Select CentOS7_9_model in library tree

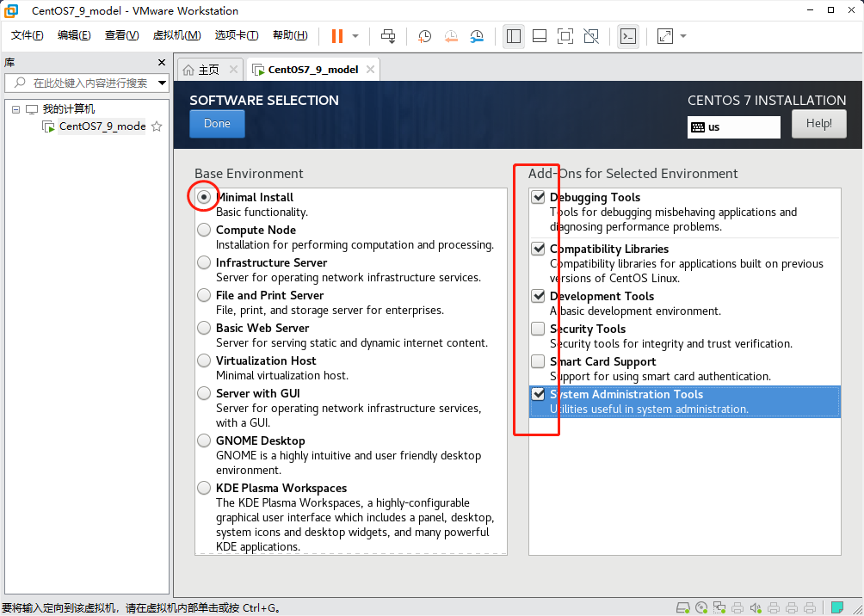point(102,126)
